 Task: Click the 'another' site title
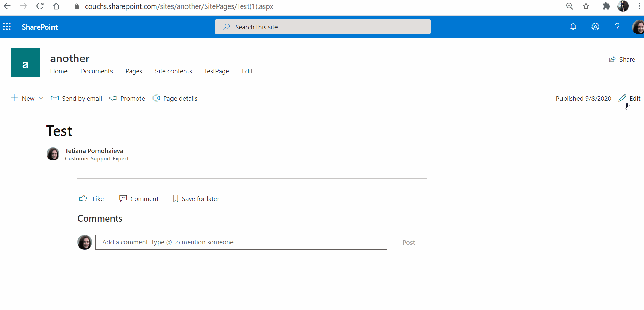(x=70, y=58)
